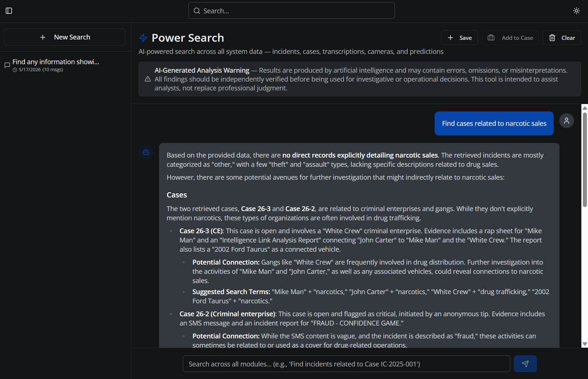Screen dimensions: 588x379
Task: Click the plus icon in the Save button
Action: (x=450, y=38)
